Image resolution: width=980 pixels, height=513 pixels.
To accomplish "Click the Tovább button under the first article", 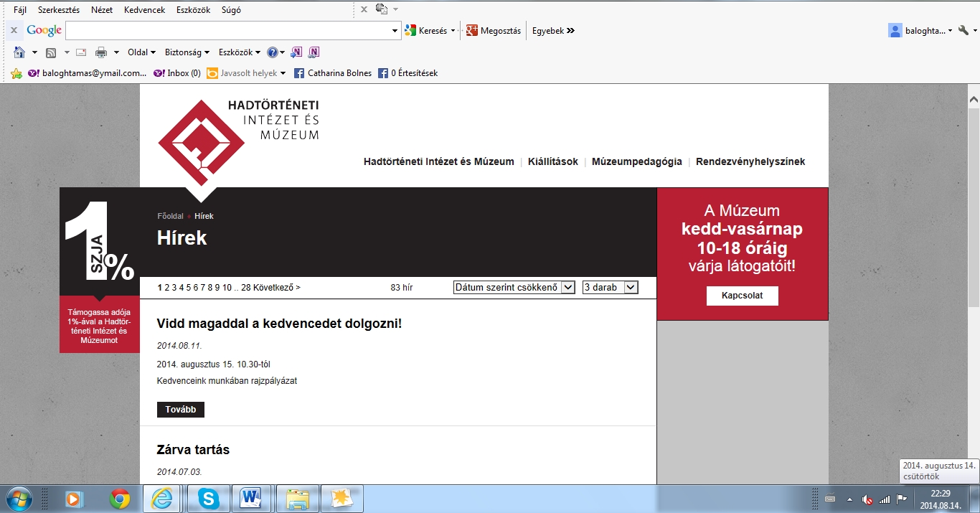I will point(181,410).
